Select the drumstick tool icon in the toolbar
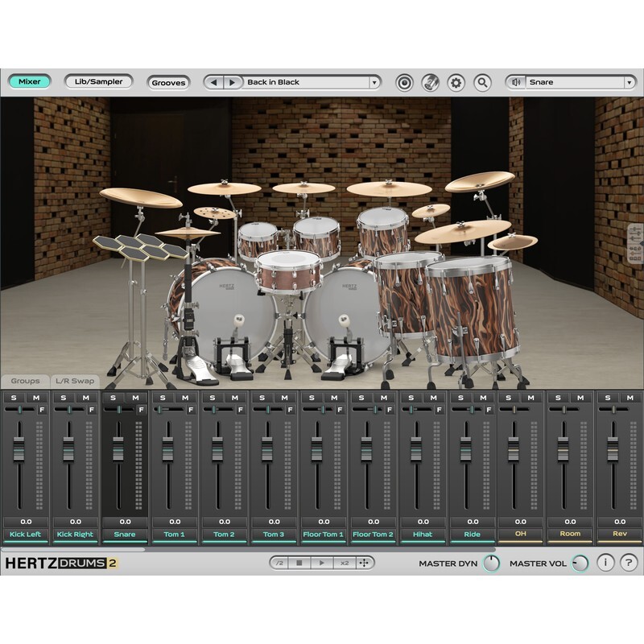Image resolution: width=644 pixels, height=644 pixels. (x=431, y=80)
